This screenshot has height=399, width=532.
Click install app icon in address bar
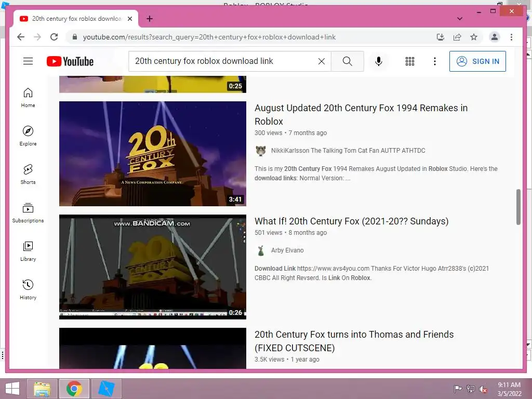(441, 37)
